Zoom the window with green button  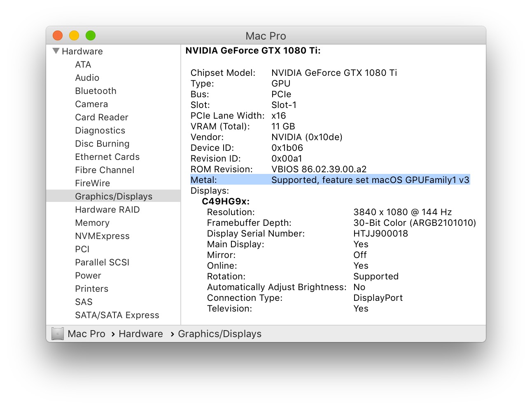[x=91, y=35]
